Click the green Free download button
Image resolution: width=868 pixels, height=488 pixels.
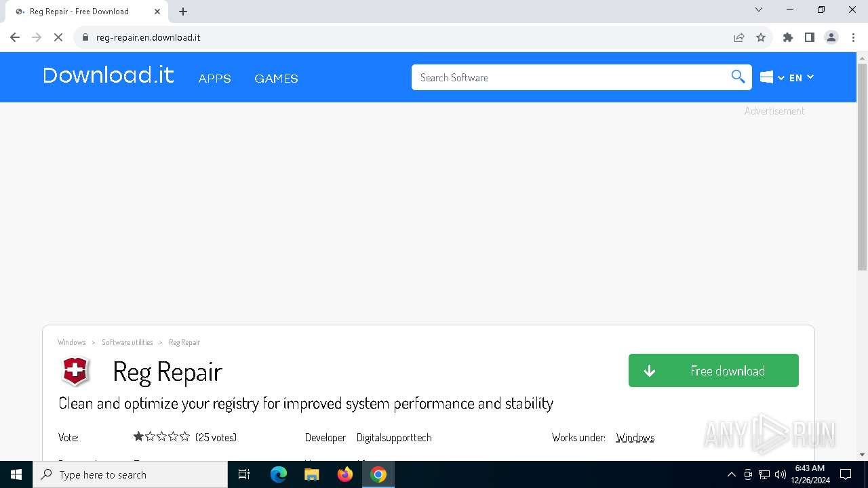click(713, 371)
